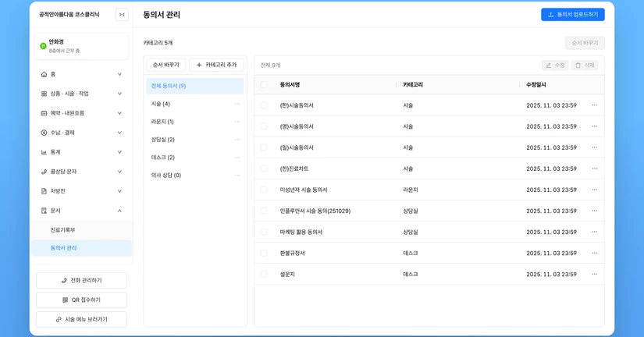
Task: Open more options for (한)시술동의서 row
Action: coord(594,105)
